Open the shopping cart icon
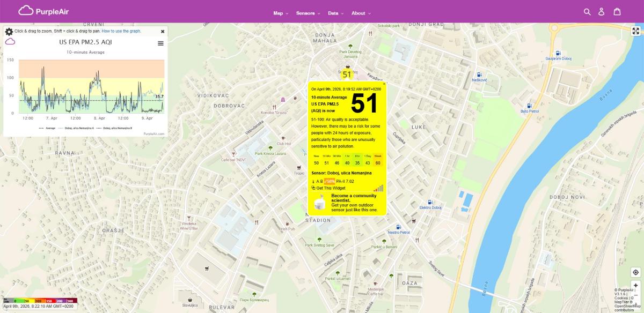This screenshot has height=313, width=644. [617, 12]
